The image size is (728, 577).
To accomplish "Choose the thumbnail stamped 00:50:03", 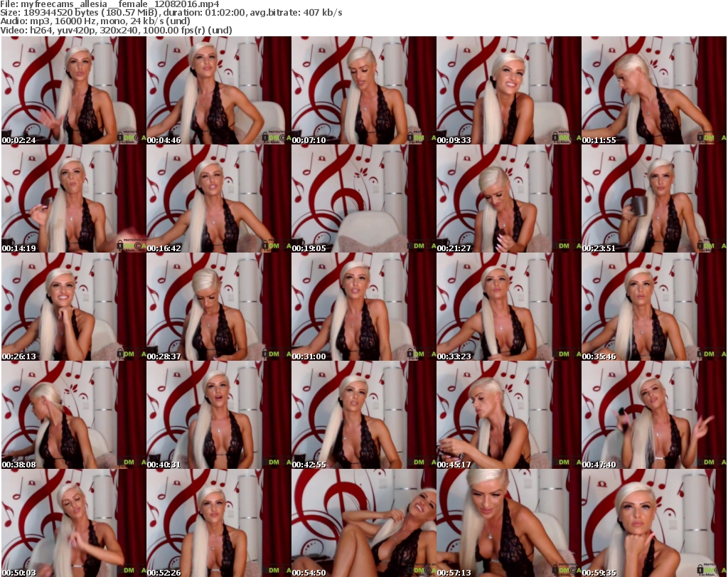I will pos(74,523).
